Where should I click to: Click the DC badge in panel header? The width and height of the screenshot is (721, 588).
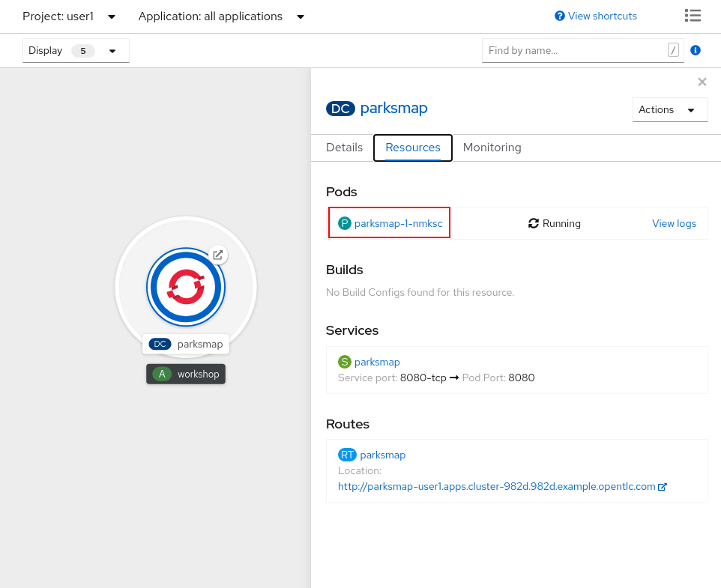point(340,109)
